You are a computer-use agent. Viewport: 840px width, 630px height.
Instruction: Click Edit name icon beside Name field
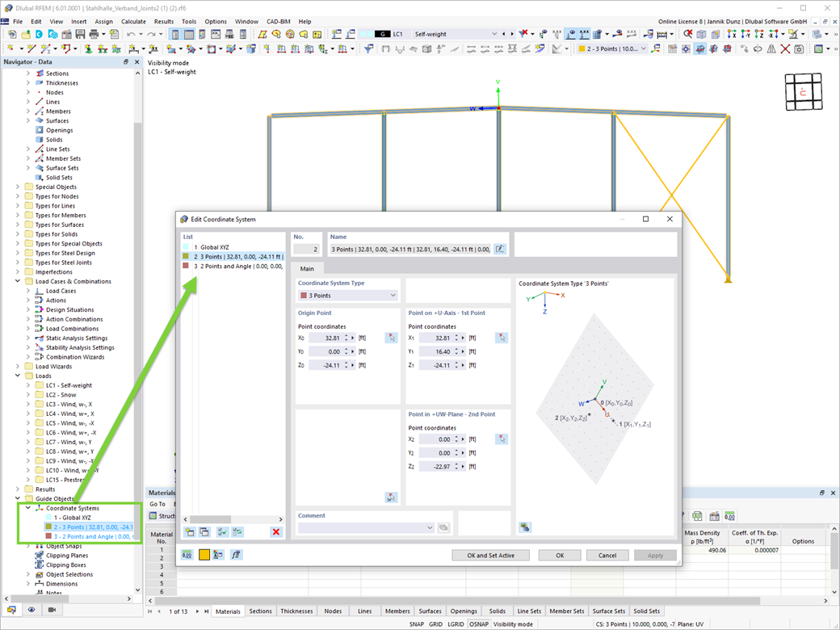(500, 249)
